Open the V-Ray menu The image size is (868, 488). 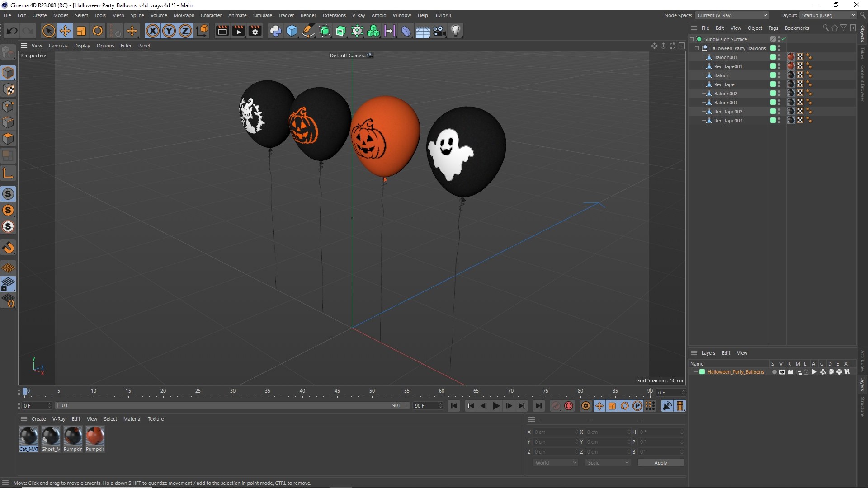359,15
